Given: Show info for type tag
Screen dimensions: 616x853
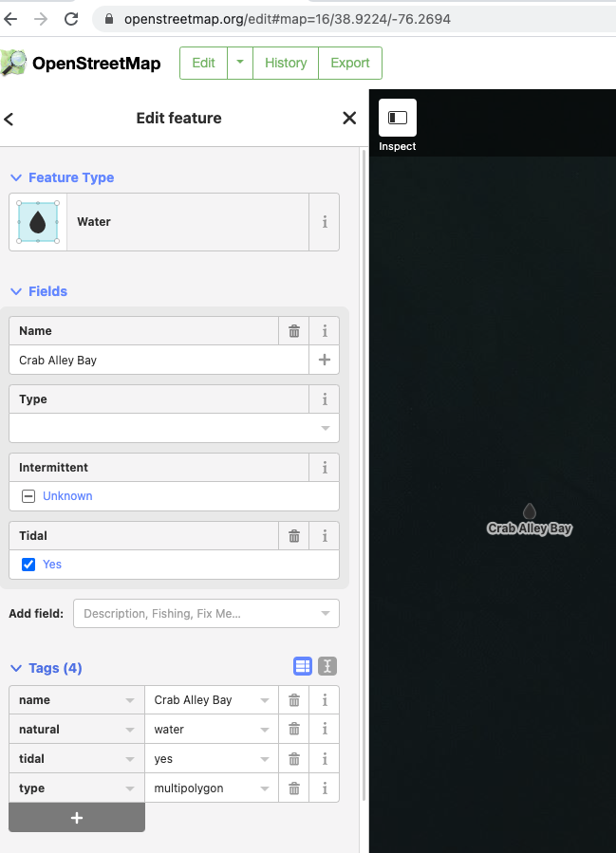Looking at the screenshot, I should coord(325,788).
